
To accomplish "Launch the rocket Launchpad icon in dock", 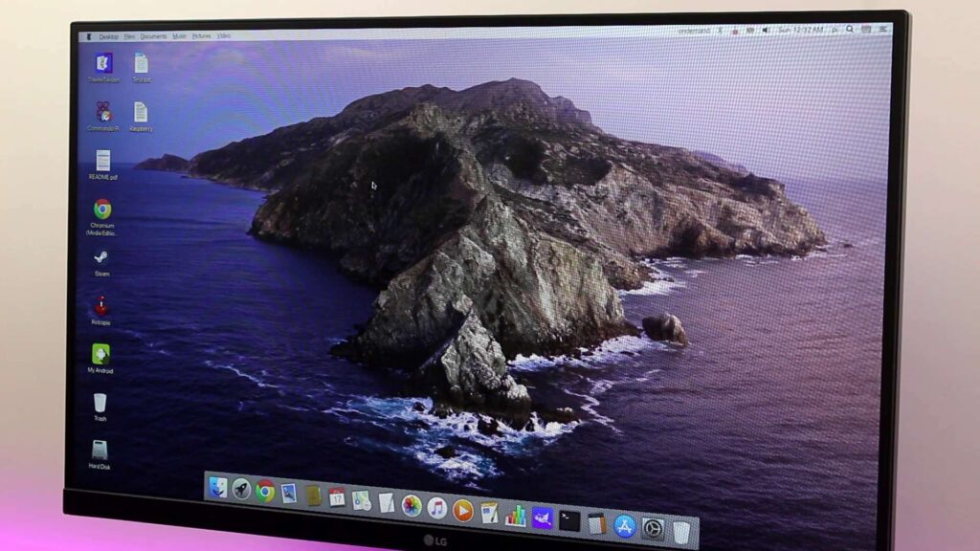I will click(241, 489).
